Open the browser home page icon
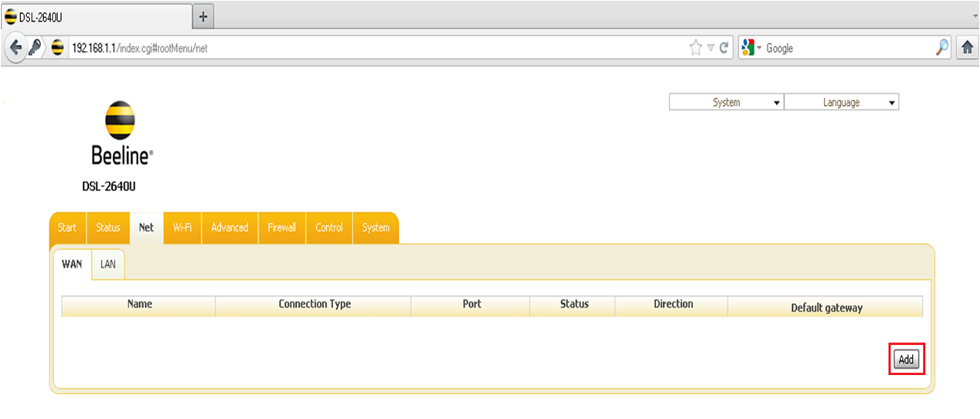This screenshot has width=980, height=419. click(967, 48)
